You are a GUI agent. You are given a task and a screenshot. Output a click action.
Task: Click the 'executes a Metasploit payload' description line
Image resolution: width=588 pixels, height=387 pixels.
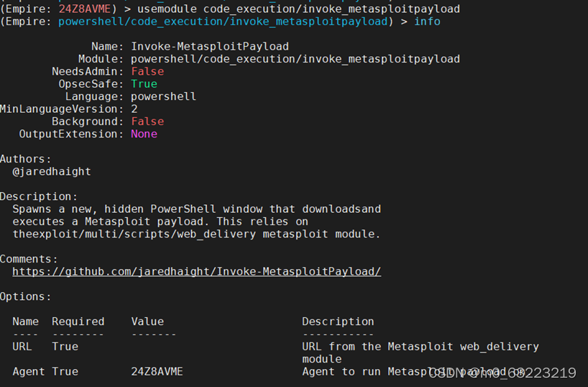pos(160,222)
